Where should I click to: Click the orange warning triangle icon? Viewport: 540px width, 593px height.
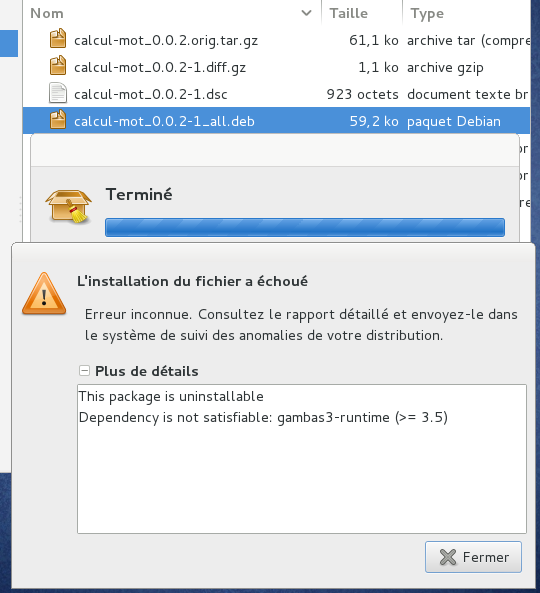(44, 294)
